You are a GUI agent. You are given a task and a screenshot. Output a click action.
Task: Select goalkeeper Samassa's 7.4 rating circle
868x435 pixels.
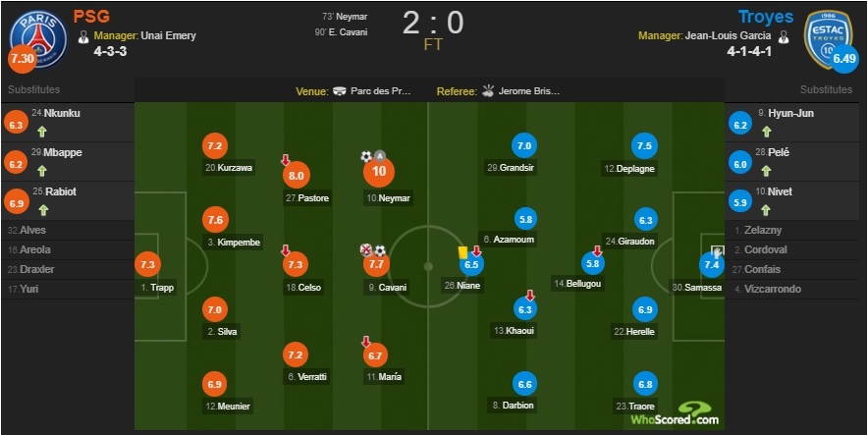[713, 264]
